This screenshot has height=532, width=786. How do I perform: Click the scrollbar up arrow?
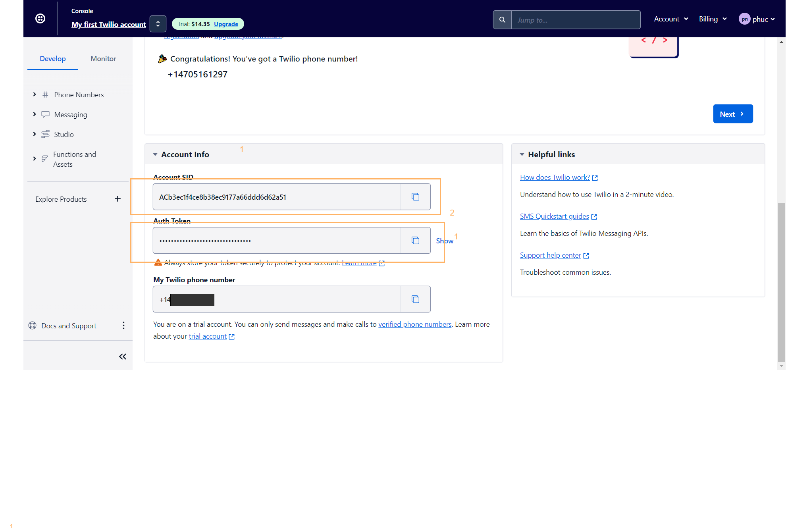coord(781,42)
